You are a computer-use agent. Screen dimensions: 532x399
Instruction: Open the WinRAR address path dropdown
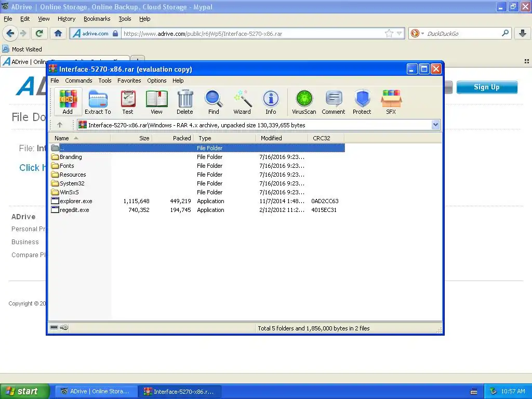tap(436, 125)
